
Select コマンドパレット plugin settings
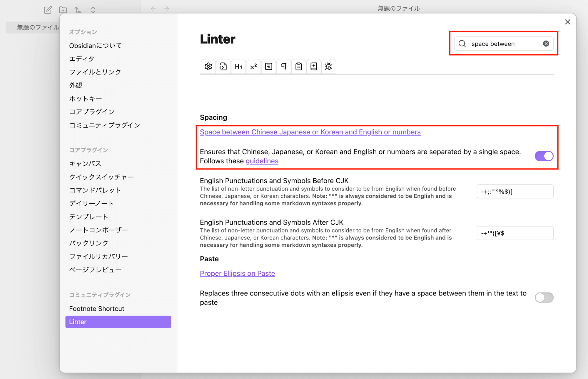(x=95, y=190)
